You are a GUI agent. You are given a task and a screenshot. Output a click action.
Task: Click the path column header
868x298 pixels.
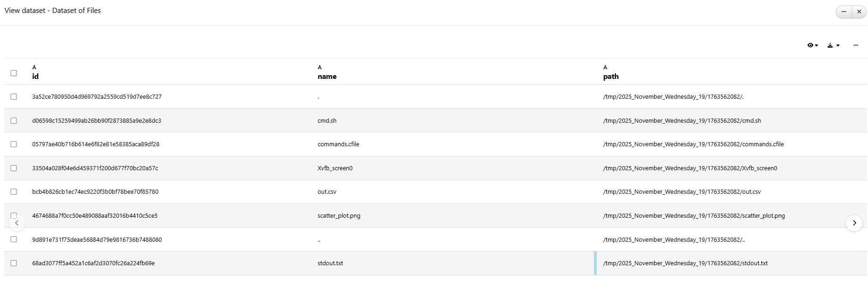tap(611, 77)
